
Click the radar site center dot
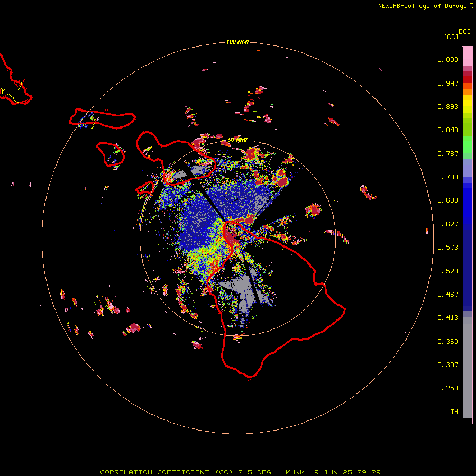click(x=237, y=238)
